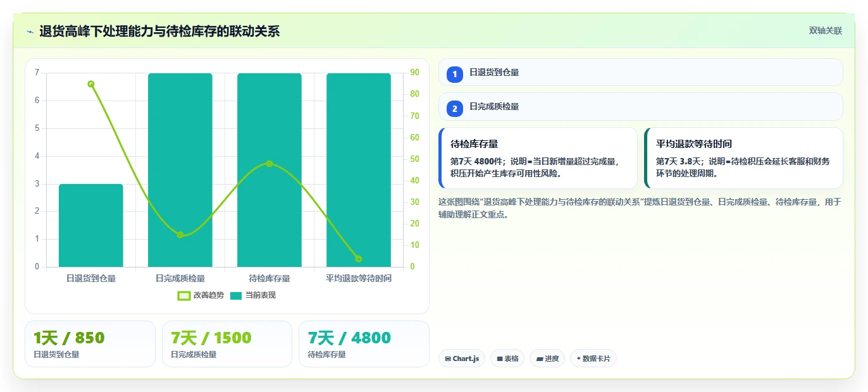The width and height of the screenshot is (868, 392).
Task: Open the 待检库存量 info card
Action: tap(538, 158)
